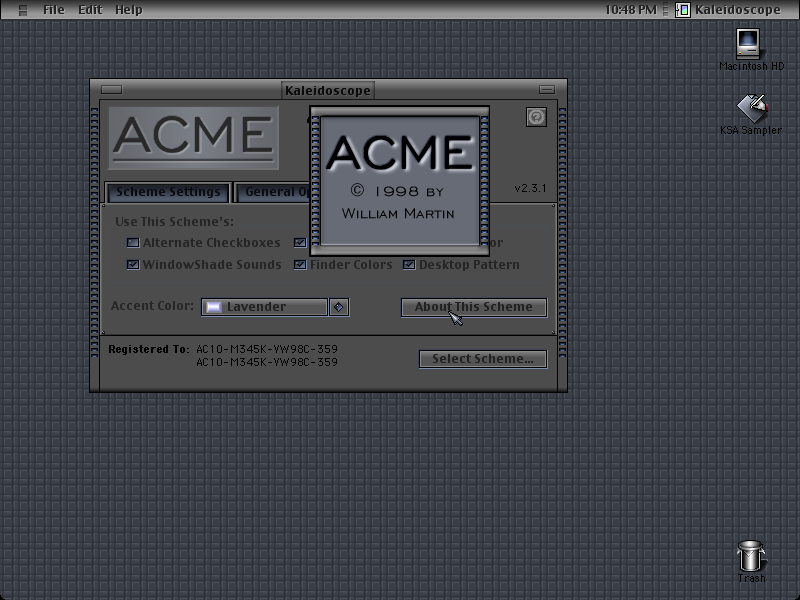The height and width of the screenshot is (600, 800).
Task: Click the 10:48 PM clock in menu bar
Action: click(x=631, y=10)
